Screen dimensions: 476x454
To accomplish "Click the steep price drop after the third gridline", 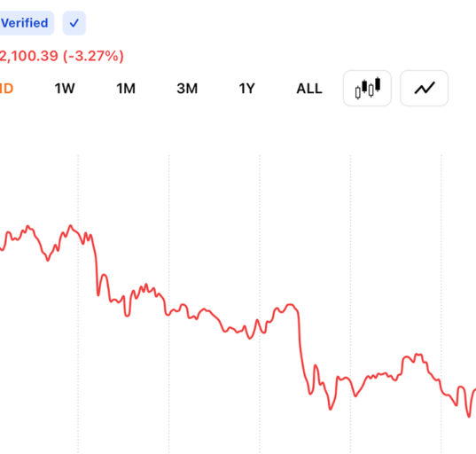I will point(301,349).
